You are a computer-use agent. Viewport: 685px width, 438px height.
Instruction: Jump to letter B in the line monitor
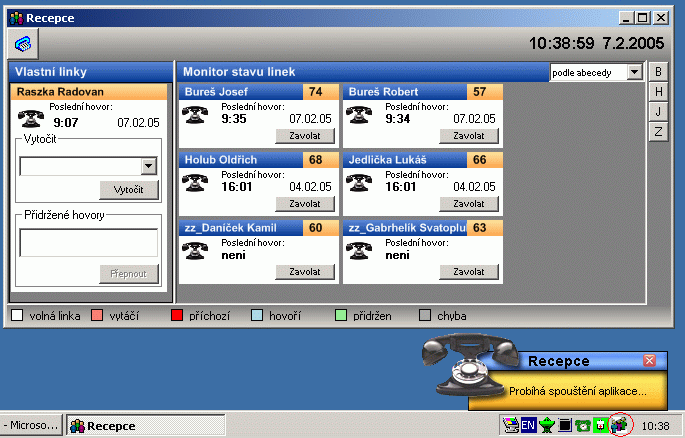[x=658, y=72]
